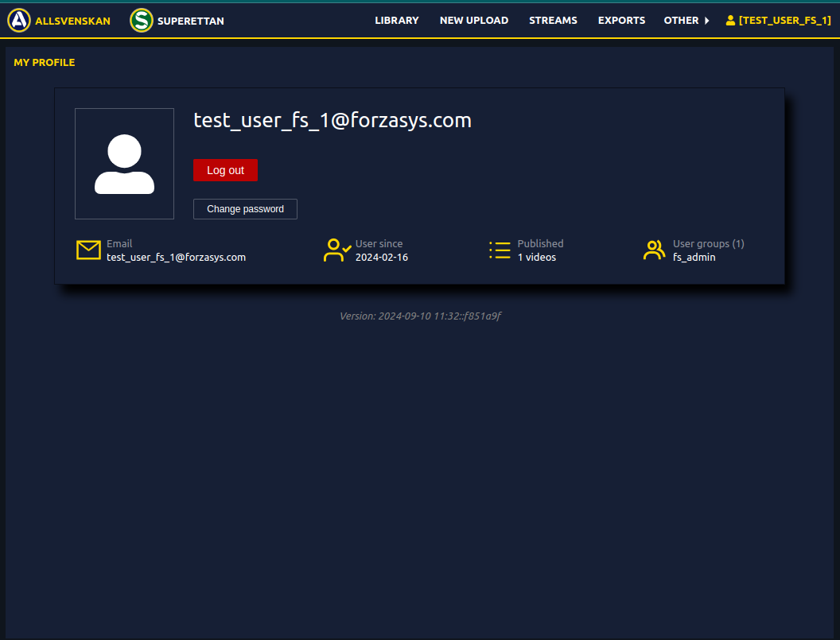Screen dimensions: 840x640
Task: Click the profile avatar silhouette
Action: (124, 164)
